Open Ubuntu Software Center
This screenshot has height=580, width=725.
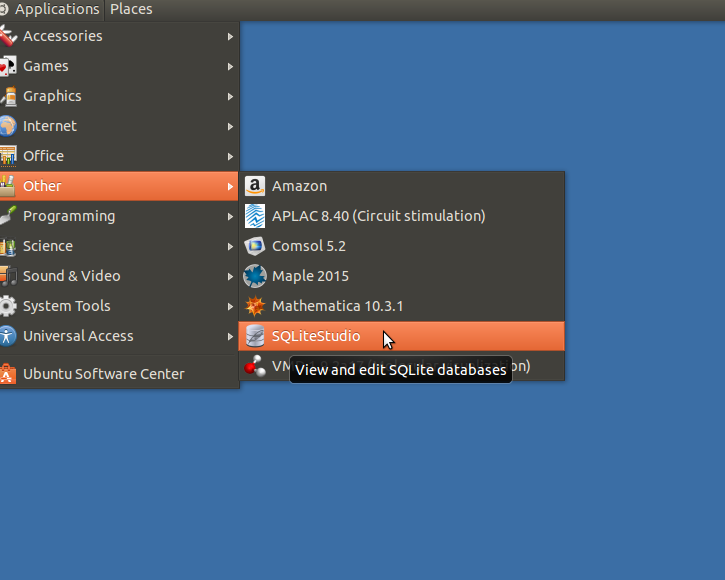119,374
